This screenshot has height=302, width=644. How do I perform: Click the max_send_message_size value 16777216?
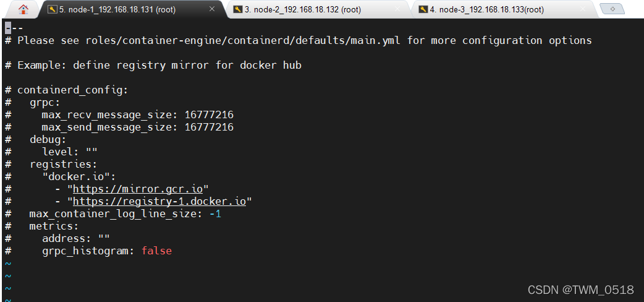coord(209,127)
